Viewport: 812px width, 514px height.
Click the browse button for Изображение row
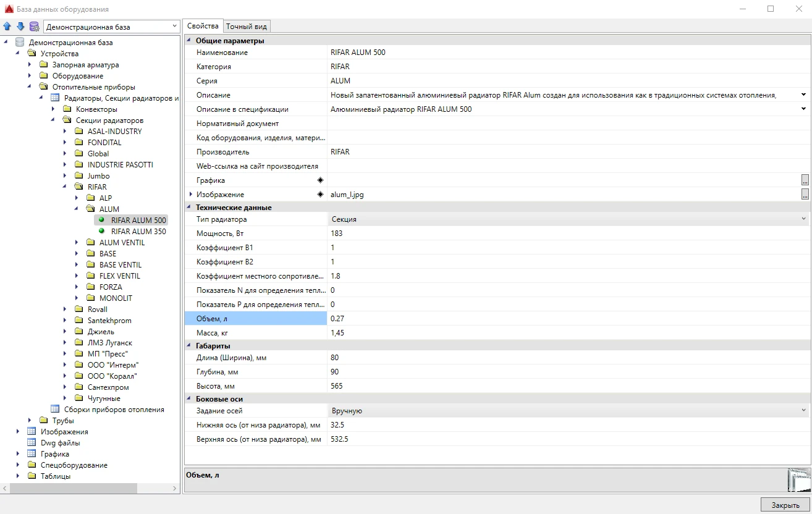click(805, 195)
